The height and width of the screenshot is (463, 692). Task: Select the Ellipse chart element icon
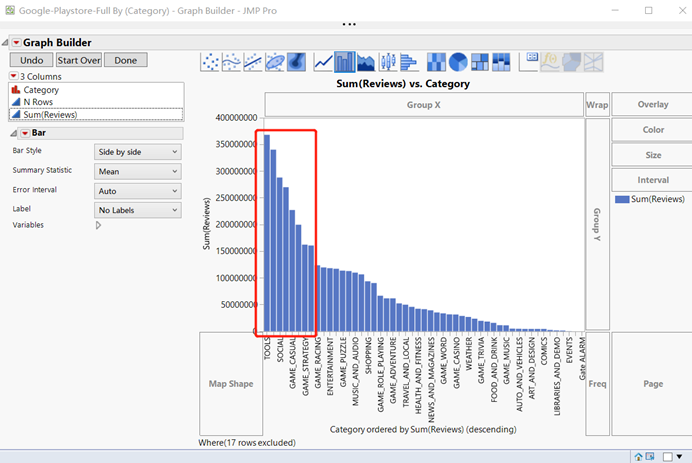point(275,62)
